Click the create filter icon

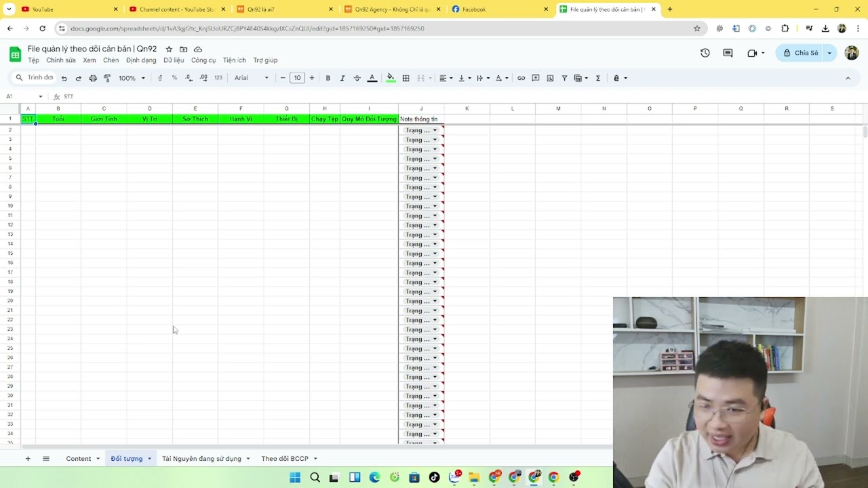[564, 78]
